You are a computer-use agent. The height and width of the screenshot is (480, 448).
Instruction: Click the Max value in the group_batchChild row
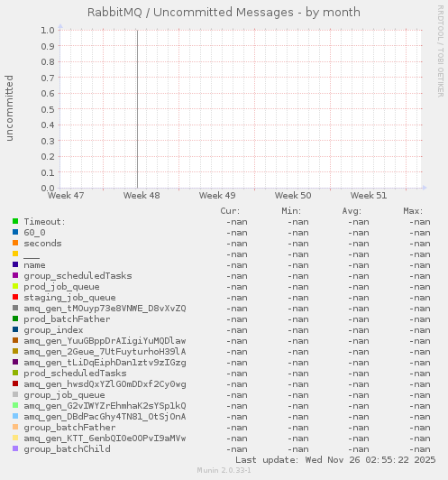click(x=420, y=449)
